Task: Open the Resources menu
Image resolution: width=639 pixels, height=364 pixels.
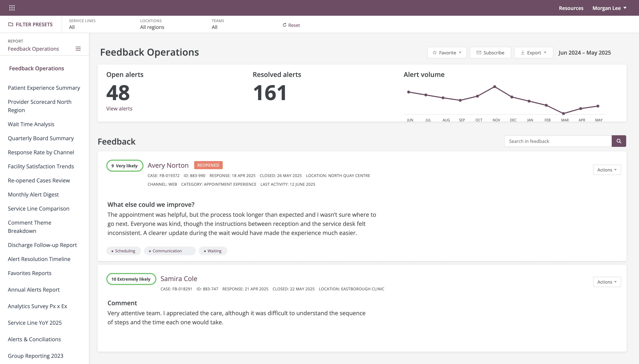Action: [571, 8]
